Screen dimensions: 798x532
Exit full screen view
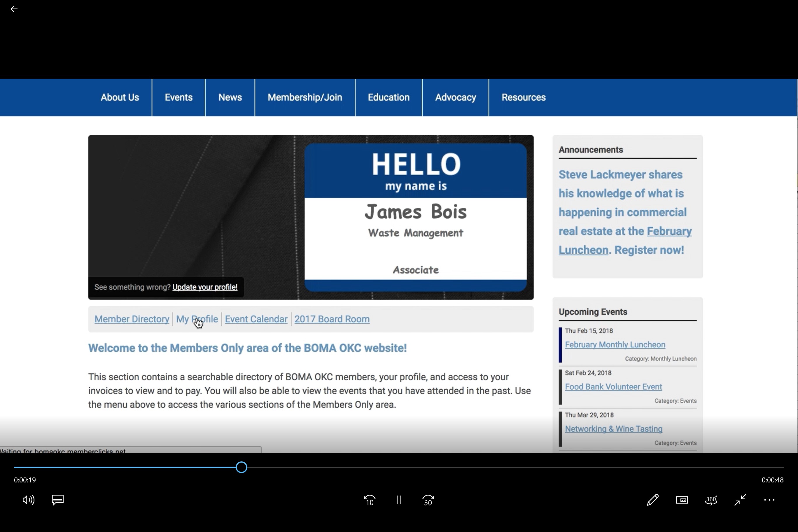coord(740,500)
